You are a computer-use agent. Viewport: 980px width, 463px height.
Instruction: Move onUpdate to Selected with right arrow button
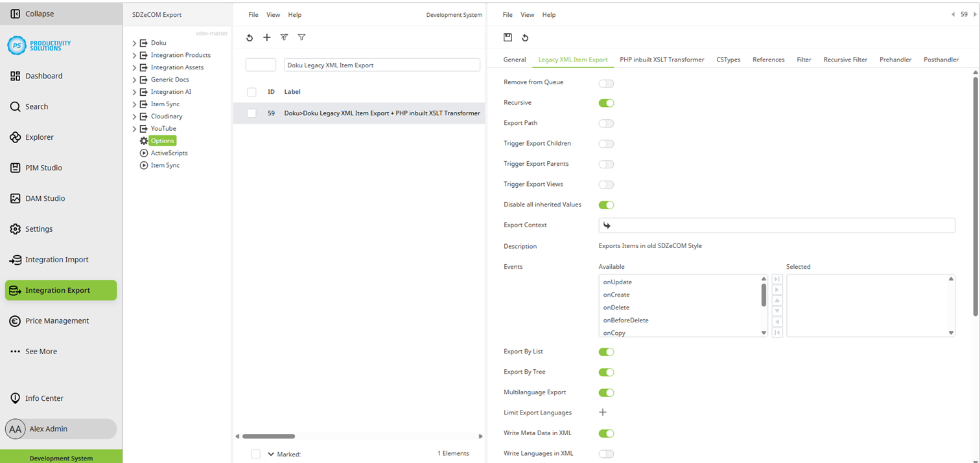tap(776, 290)
